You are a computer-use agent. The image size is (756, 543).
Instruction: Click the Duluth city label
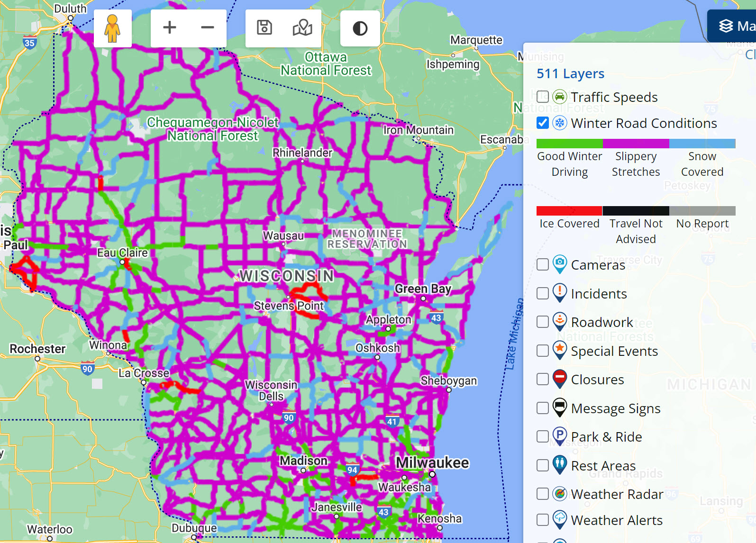(70, 9)
